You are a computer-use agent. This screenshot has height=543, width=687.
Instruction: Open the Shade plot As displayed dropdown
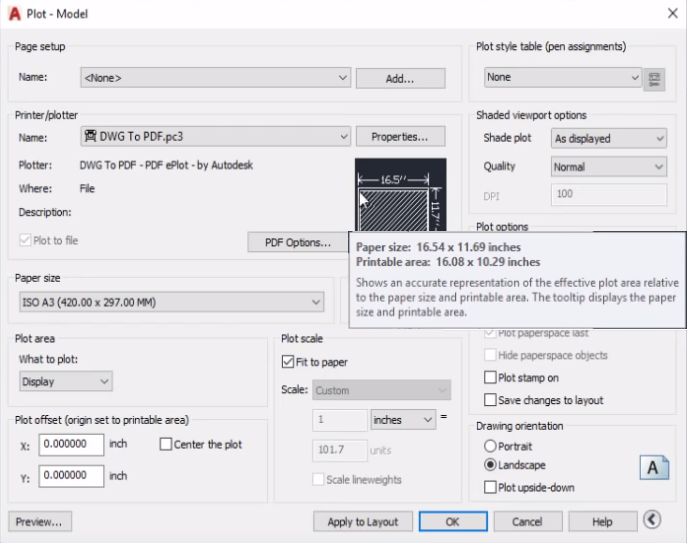coord(609,138)
